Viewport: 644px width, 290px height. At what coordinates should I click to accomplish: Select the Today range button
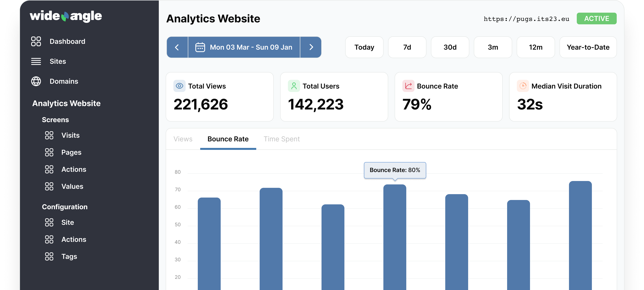[364, 47]
